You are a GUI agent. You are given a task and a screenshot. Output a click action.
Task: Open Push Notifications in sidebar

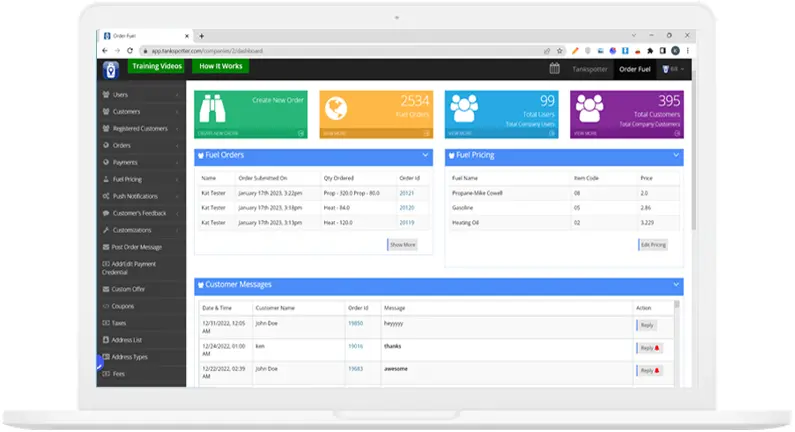click(x=141, y=196)
